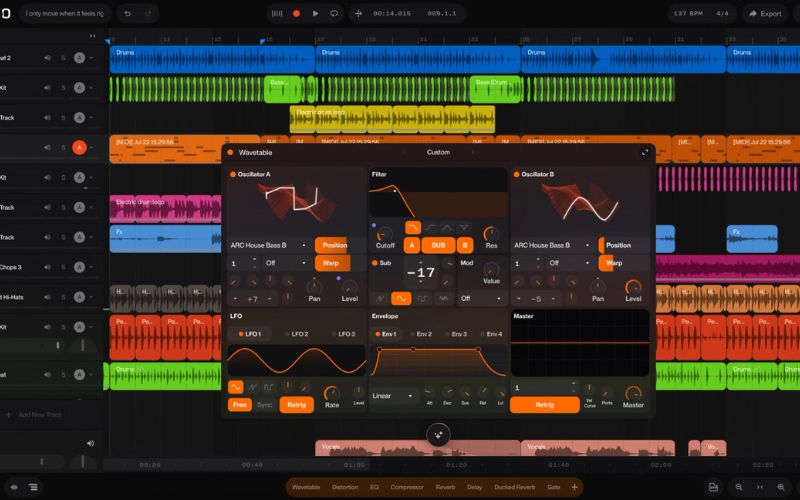Start recording with the red record button
The height and width of the screenshot is (500, 800).
(x=296, y=14)
